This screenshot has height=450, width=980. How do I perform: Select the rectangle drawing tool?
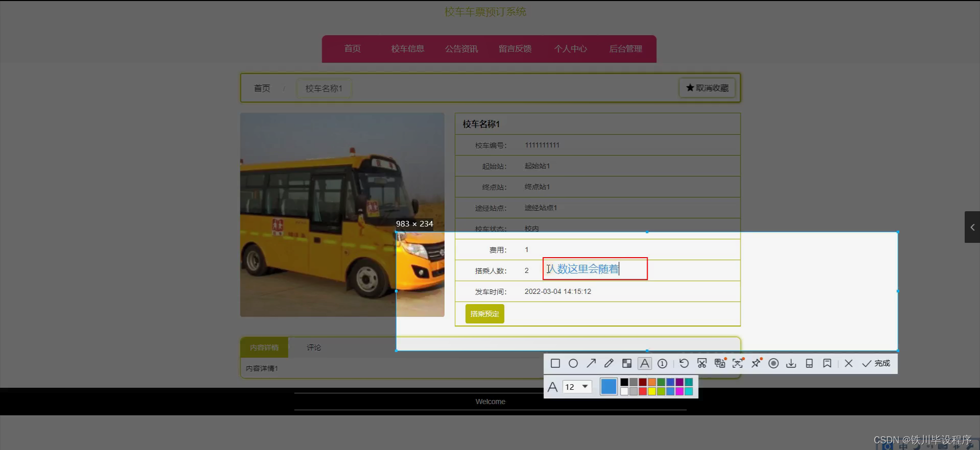click(x=555, y=363)
